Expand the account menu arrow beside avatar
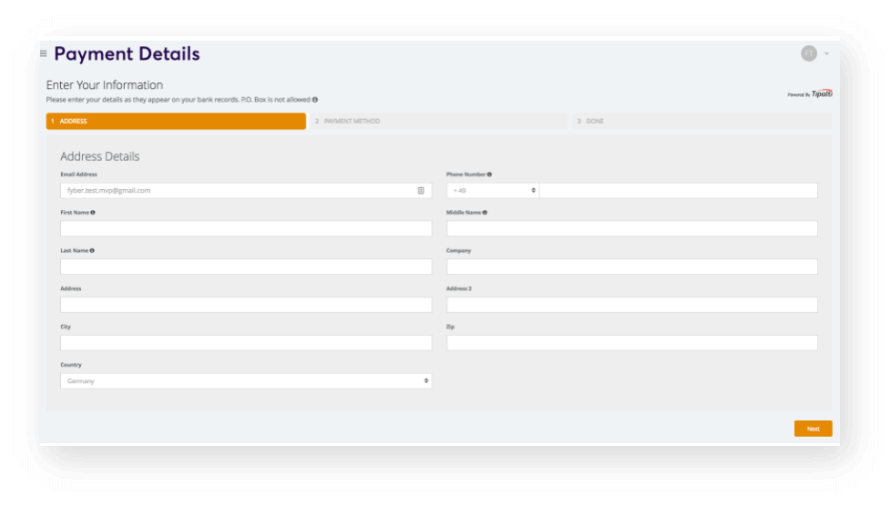896x507 pixels. [x=826, y=54]
